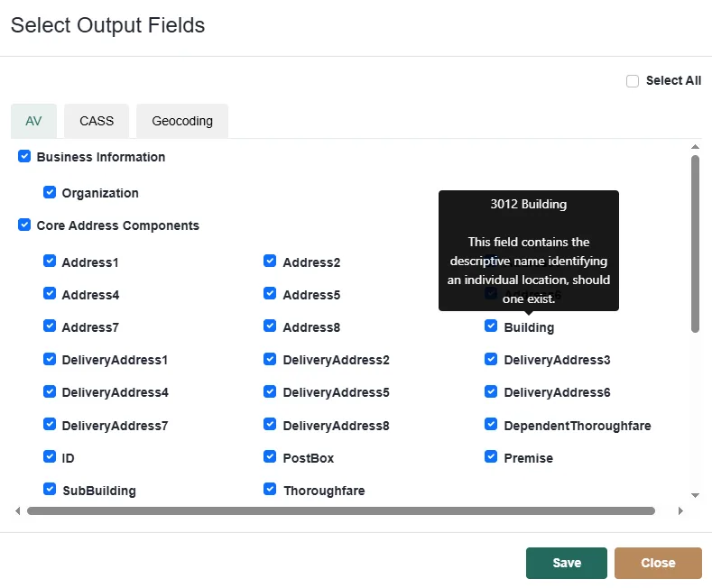712x588 pixels.
Task: Toggle the PostBox checkbox
Action: [x=270, y=457]
